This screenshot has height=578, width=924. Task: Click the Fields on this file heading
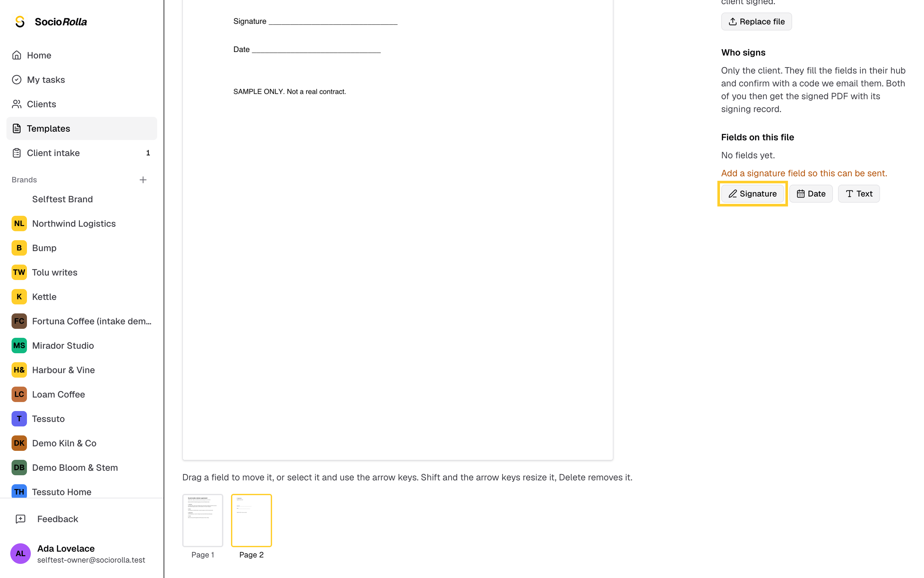point(757,137)
